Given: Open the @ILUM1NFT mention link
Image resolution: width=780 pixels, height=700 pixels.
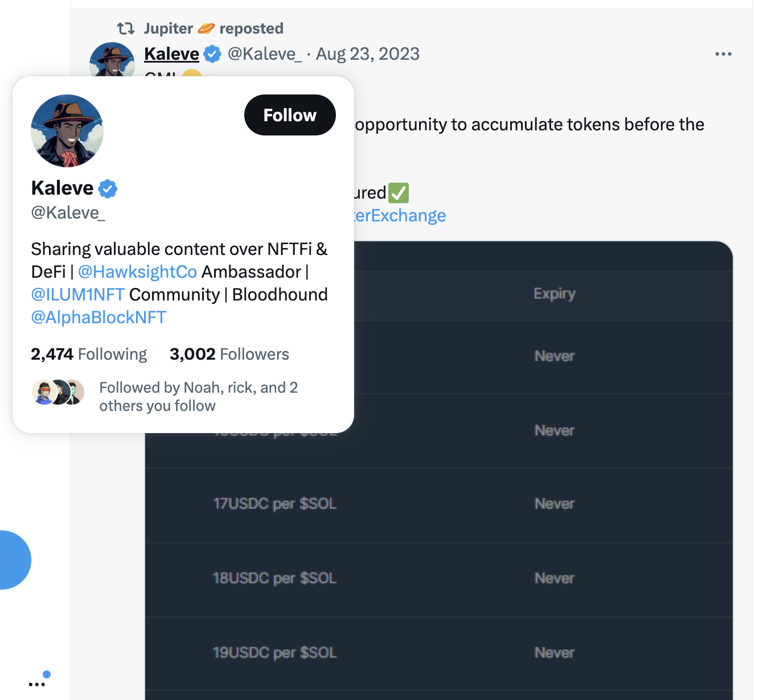Looking at the screenshot, I should 78,295.
